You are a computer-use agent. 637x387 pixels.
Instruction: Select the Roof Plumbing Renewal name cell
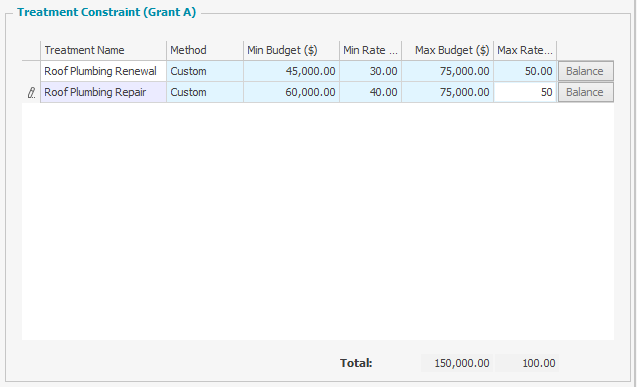[x=103, y=71]
